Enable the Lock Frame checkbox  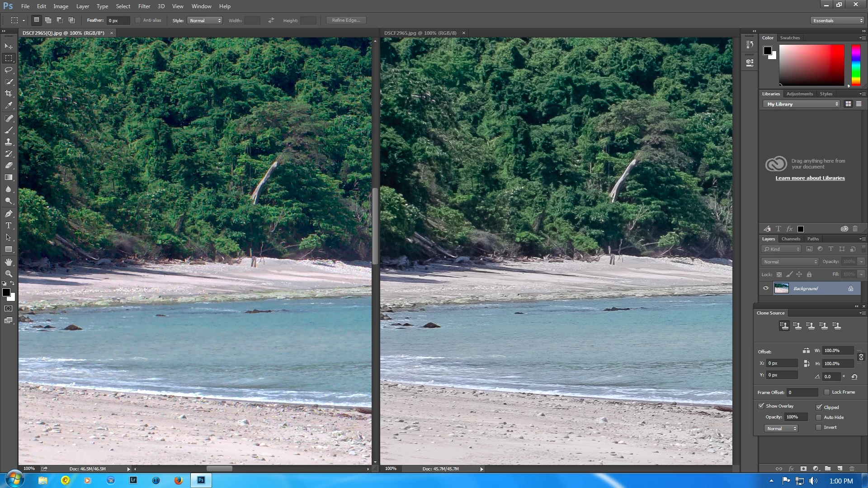pos(827,392)
